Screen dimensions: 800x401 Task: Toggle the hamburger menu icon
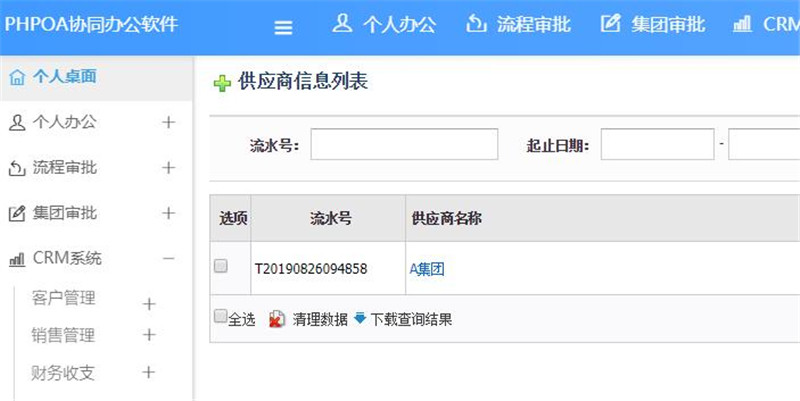pyautogui.click(x=283, y=27)
